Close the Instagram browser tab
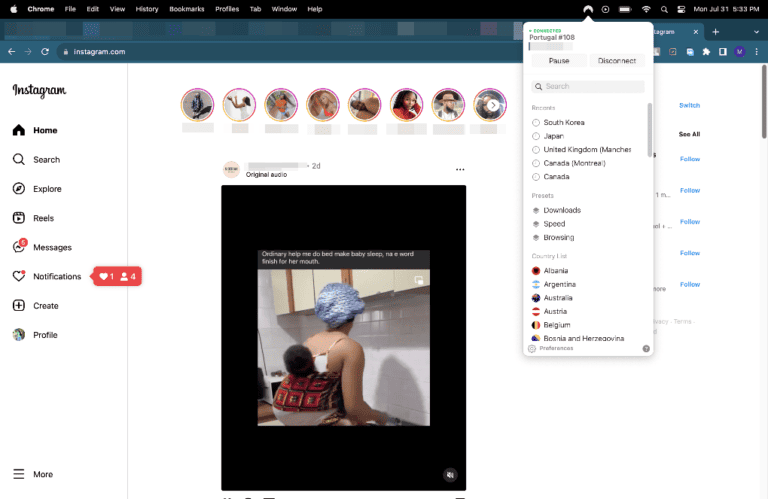Image resolution: width=768 pixels, height=499 pixels. [696, 32]
